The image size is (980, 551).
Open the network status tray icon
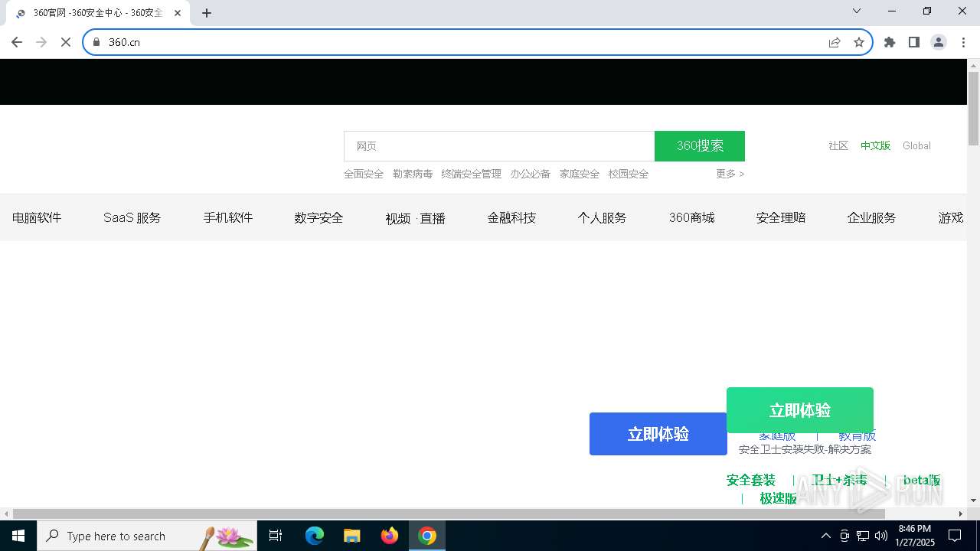863,536
